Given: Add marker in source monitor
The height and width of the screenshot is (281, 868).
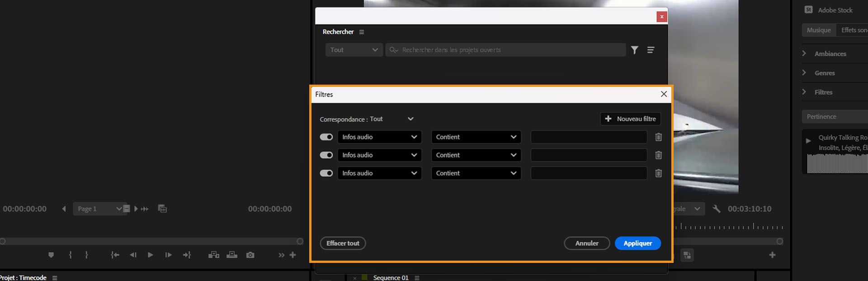Looking at the screenshot, I should click(x=51, y=255).
